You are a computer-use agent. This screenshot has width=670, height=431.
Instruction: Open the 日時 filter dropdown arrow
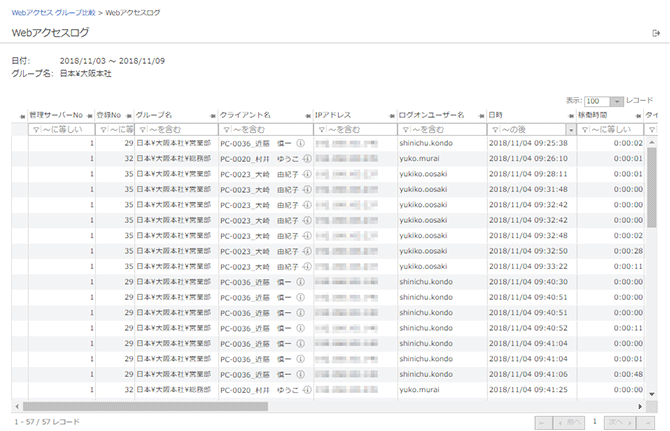click(570, 130)
